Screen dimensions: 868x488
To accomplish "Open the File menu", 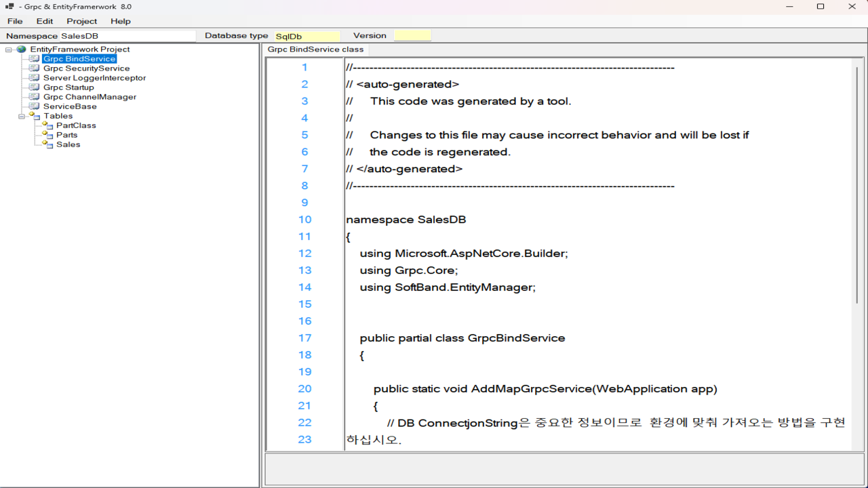I will [x=15, y=21].
